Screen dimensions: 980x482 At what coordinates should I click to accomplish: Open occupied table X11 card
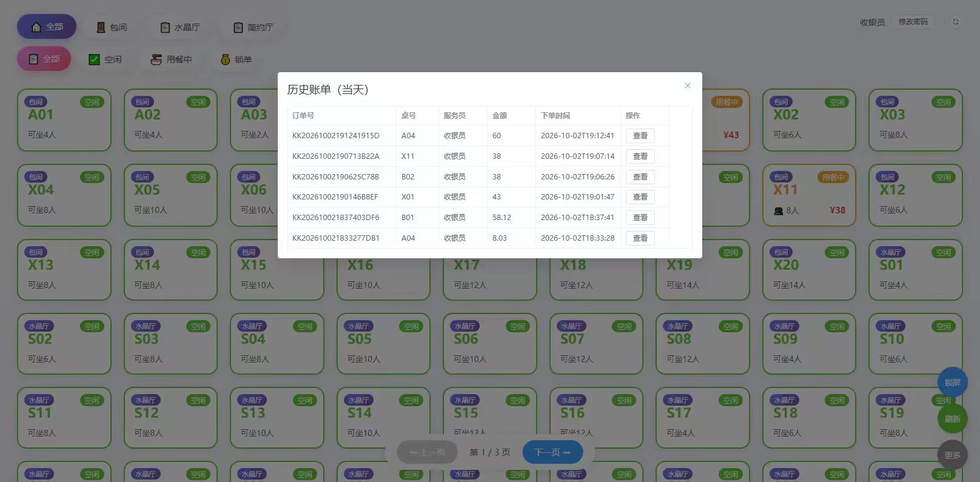pyautogui.click(x=809, y=195)
